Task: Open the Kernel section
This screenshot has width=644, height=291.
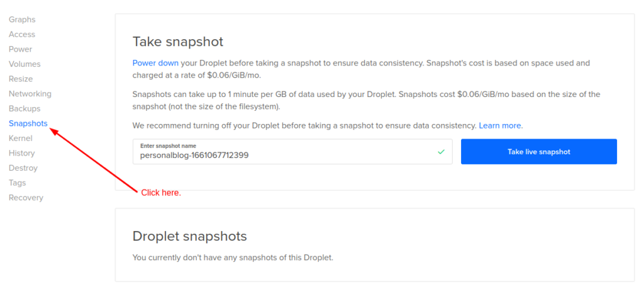Action: (x=21, y=138)
